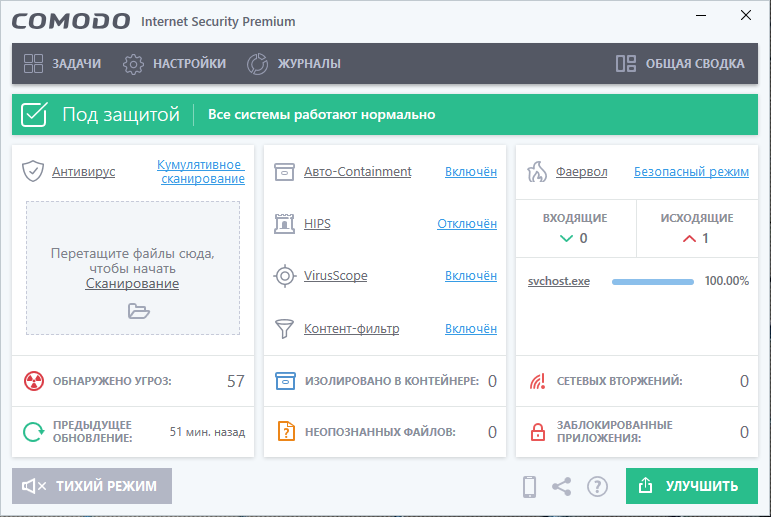
Task: Open help via question mark icon
Action: point(597,487)
